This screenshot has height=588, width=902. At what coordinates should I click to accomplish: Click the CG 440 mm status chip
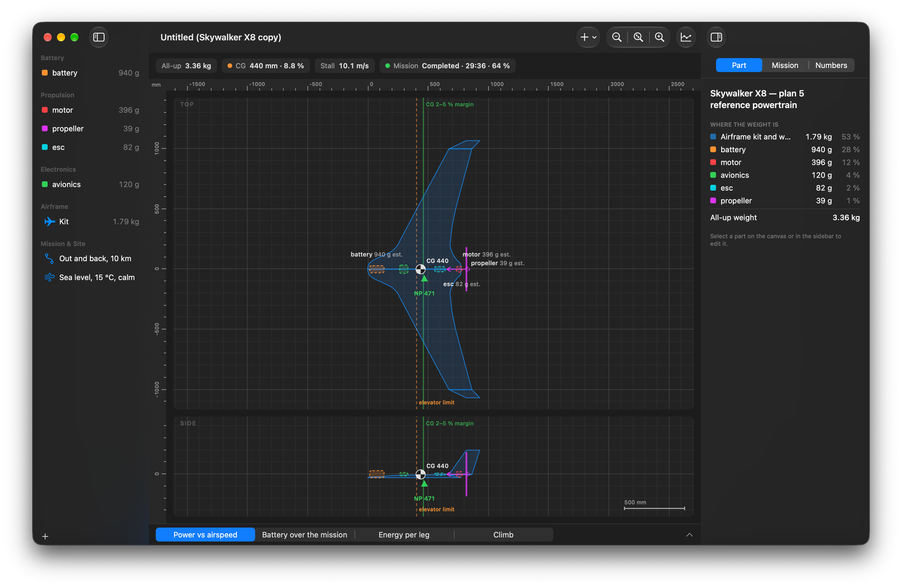tap(265, 66)
